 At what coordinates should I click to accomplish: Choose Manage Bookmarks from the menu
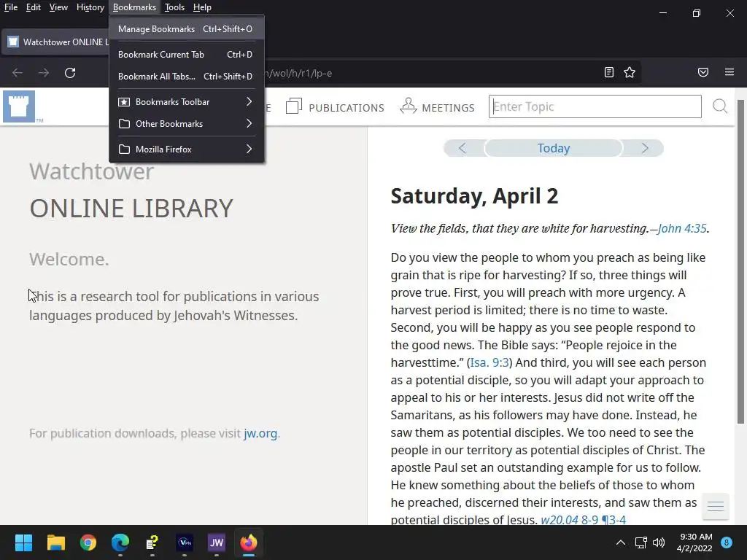(x=187, y=29)
